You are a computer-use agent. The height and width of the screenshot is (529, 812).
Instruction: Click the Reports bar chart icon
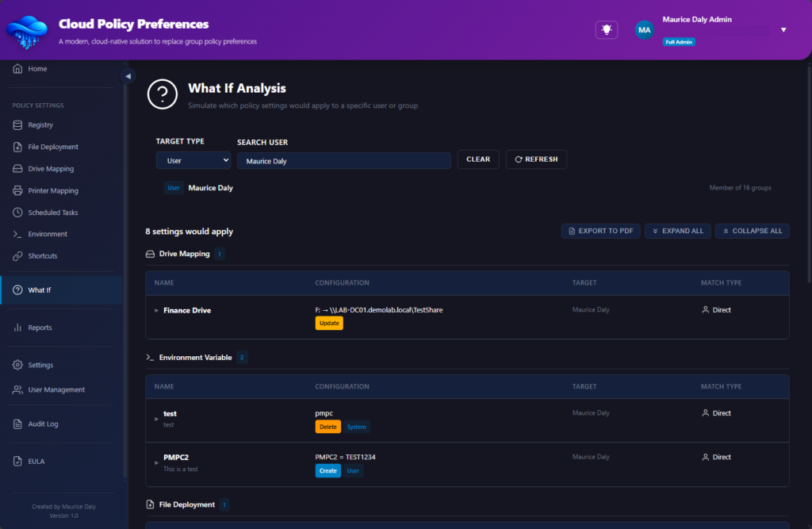pyautogui.click(x=17, y=328)
